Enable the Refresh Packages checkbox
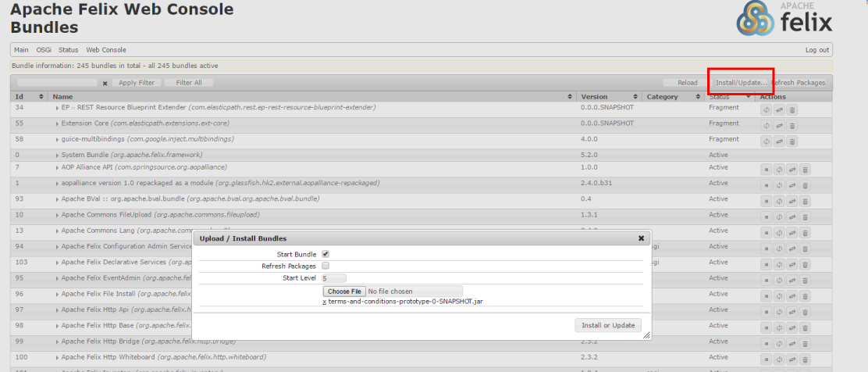The width and height of the screenshot is (868, 372). 325,266
